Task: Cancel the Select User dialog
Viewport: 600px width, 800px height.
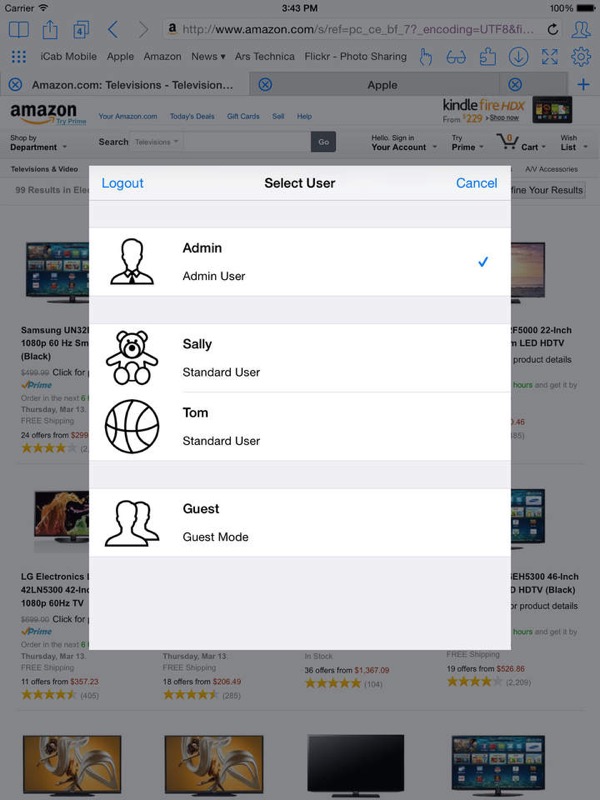Action: click(x=477, y=183)
